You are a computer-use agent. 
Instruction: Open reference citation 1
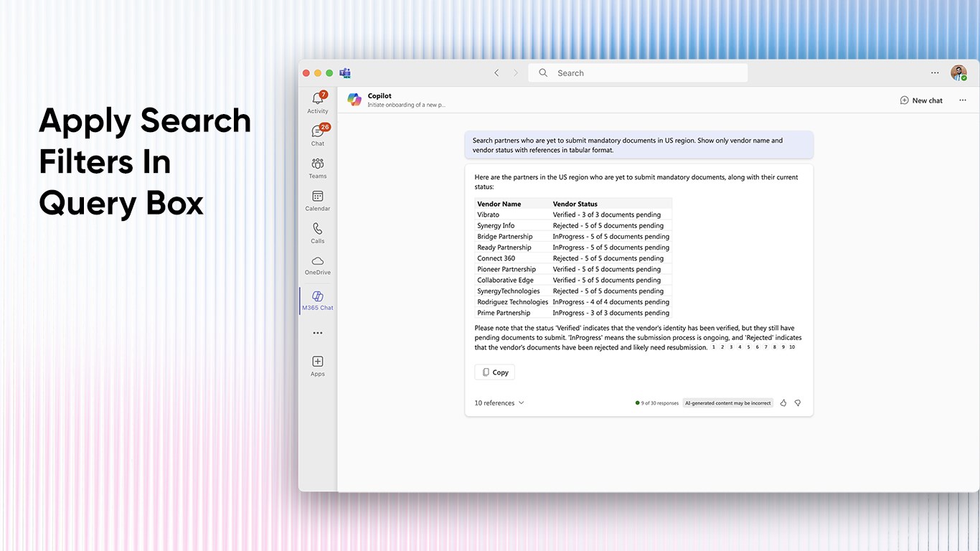(x=714, y=347)
